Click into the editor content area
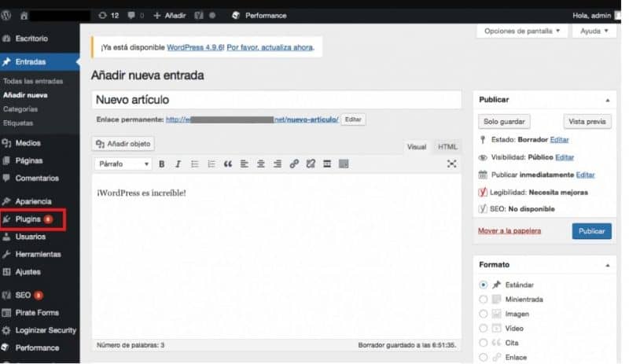This screenshot has height=364, width=629. pos(277,257)
